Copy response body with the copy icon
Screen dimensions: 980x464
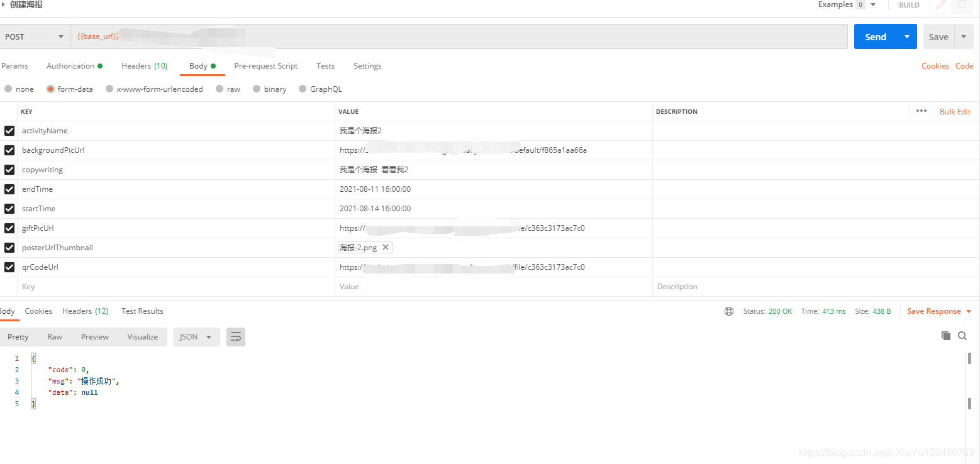[946, 336]
